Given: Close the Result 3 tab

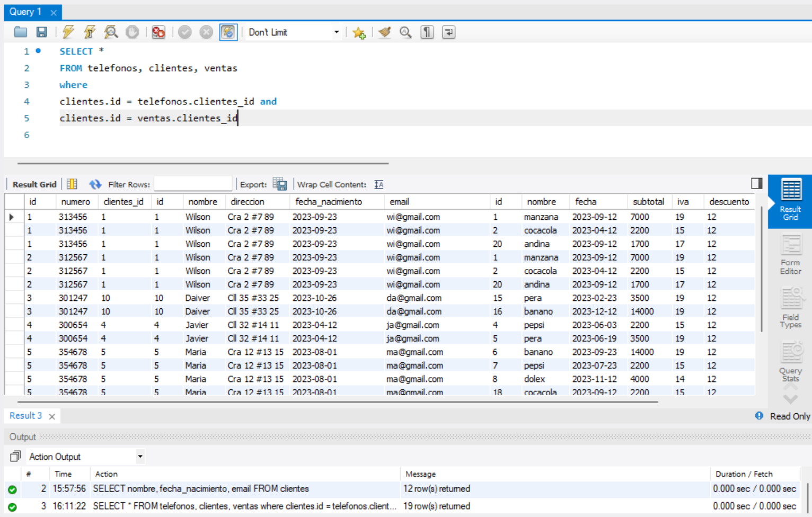Looking at the screenshot, I should coord(52,416).
